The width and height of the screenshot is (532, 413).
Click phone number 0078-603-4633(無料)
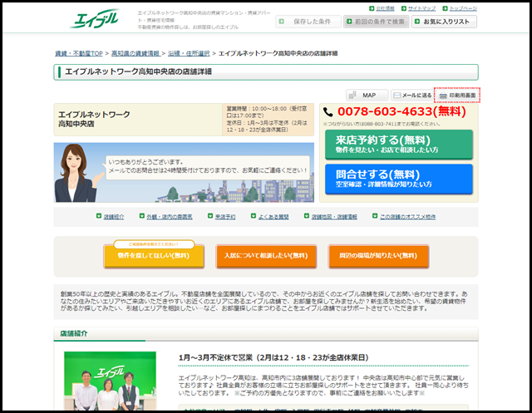coord(401,111)
